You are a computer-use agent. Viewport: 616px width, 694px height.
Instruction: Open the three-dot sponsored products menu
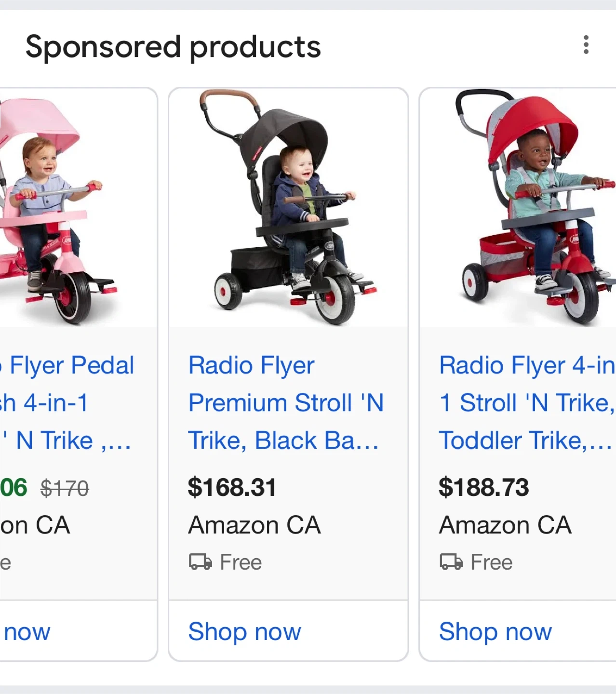(586, 45)
